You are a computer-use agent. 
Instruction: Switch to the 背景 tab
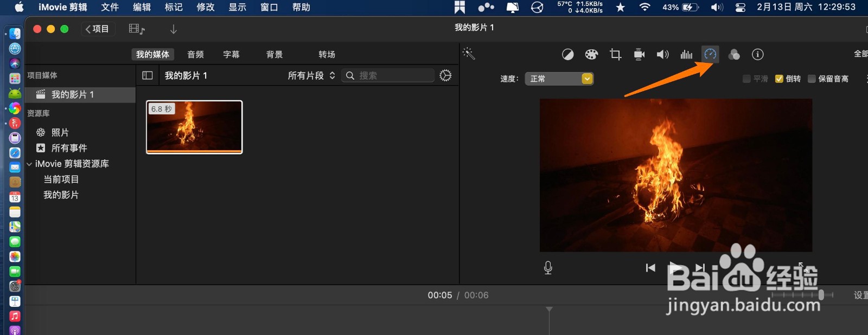pyautogui.click(x=275, y=54)
